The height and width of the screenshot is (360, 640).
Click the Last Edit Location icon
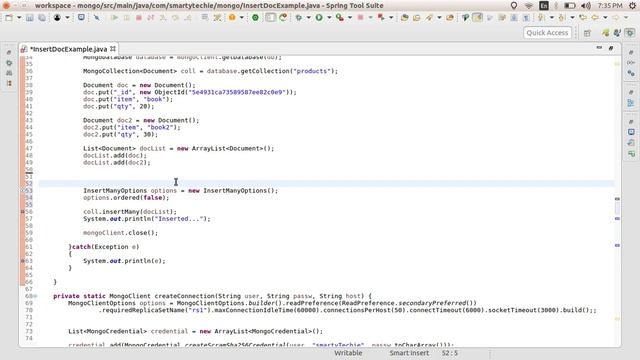(583, 18)
